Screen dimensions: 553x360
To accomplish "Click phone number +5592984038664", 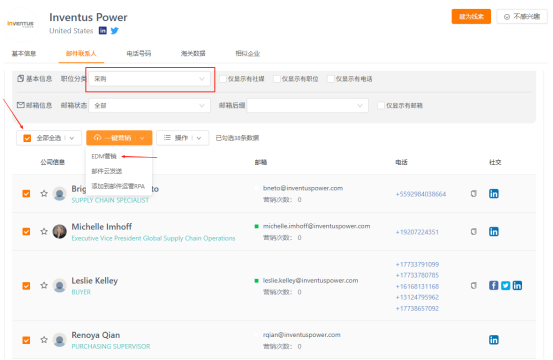I will (x=421, y=194).
